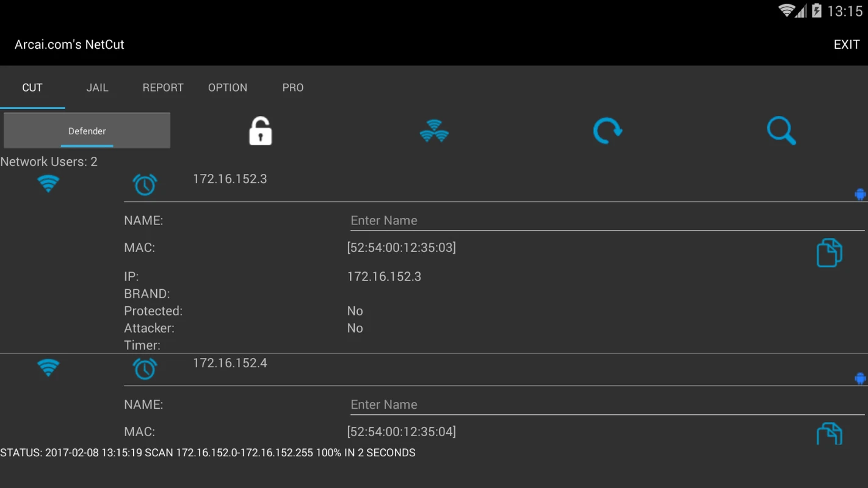The height and width of the screenshot is (488, 868).
Task: Click Enter Name field for 172.16.152.3
Action: click(x=607, y=220)
